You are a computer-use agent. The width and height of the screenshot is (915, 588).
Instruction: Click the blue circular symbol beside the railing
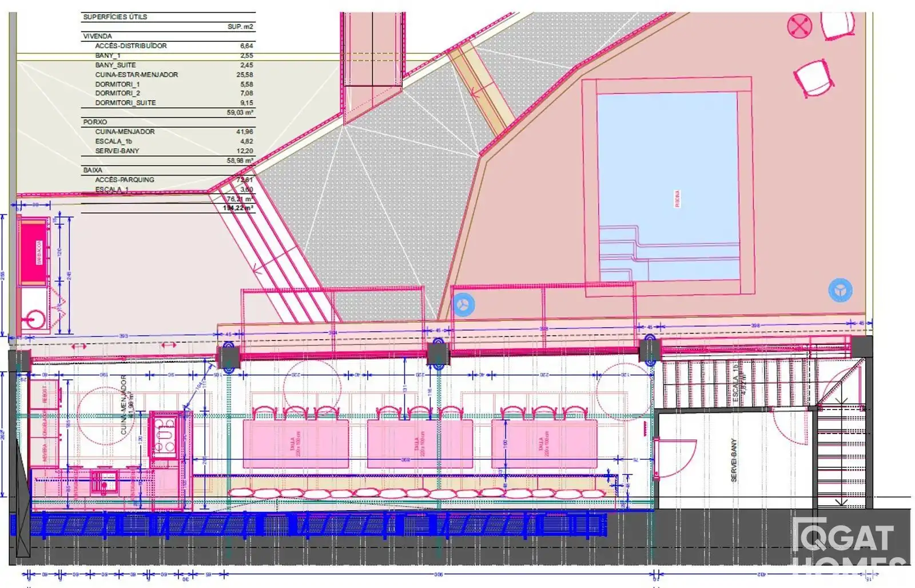(463, 305)
